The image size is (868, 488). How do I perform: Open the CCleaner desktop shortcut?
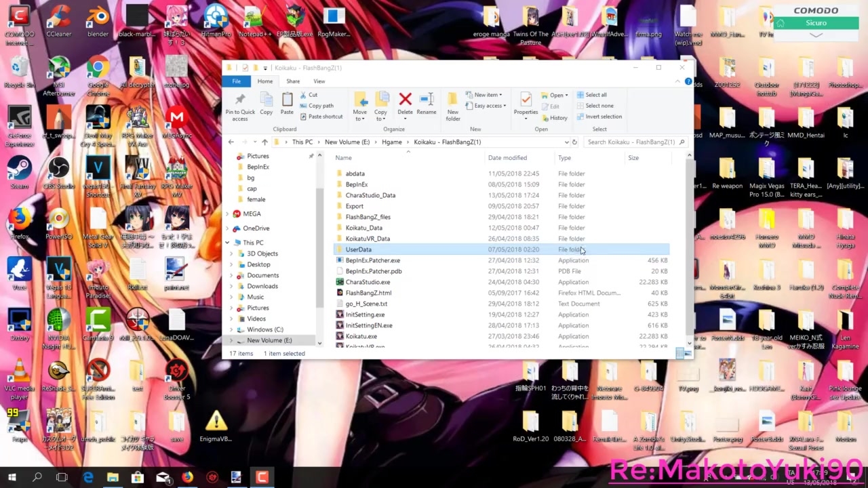[59, 22]
